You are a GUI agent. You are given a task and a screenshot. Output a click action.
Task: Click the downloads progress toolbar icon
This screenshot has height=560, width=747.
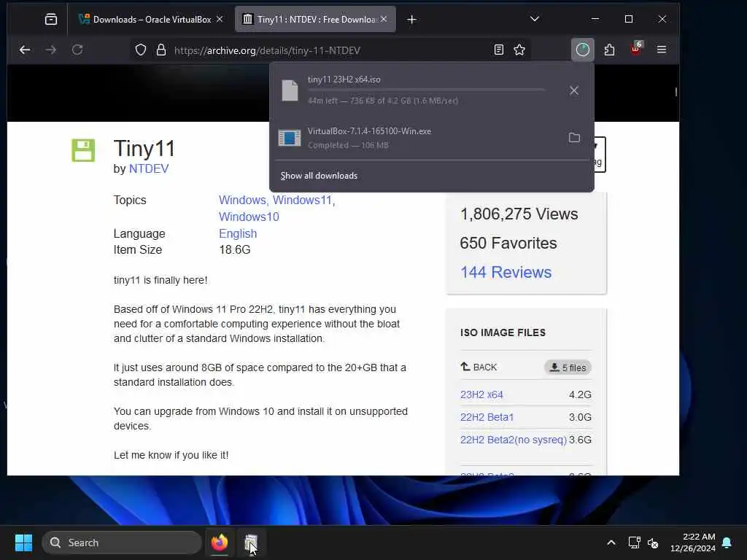[582, 50]
